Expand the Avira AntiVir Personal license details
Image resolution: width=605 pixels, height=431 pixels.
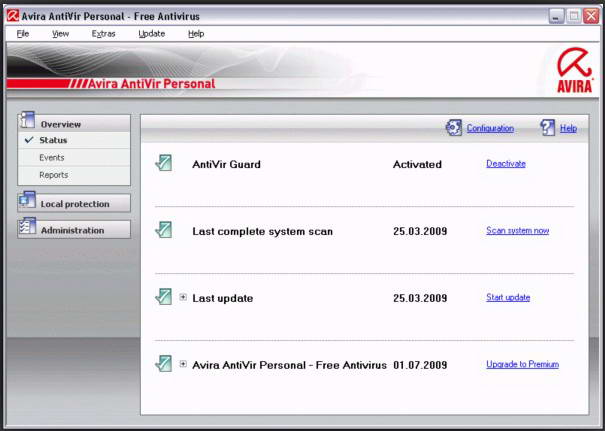183,364
